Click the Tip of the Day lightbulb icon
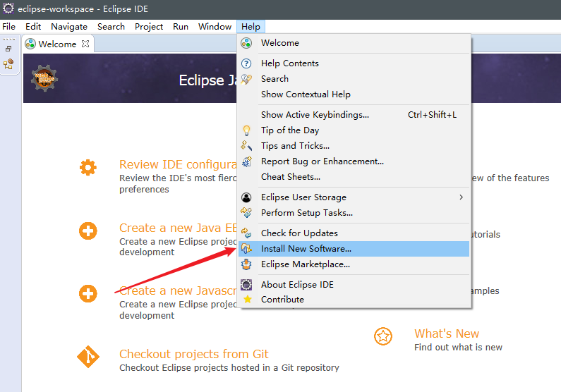The height and width of the screenshot is (392, 561). click(x=246, y=130)
